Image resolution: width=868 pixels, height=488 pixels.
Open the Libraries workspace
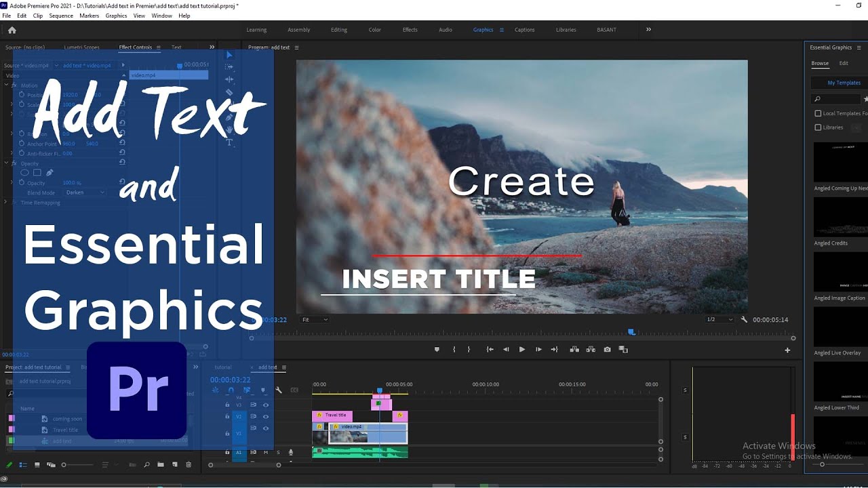click(x=566, y=30)
